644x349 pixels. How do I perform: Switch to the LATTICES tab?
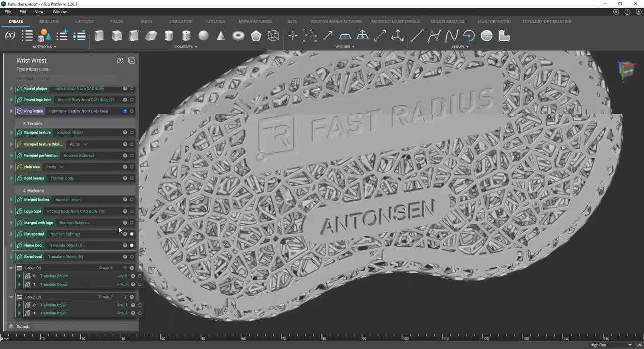(84, 21)
